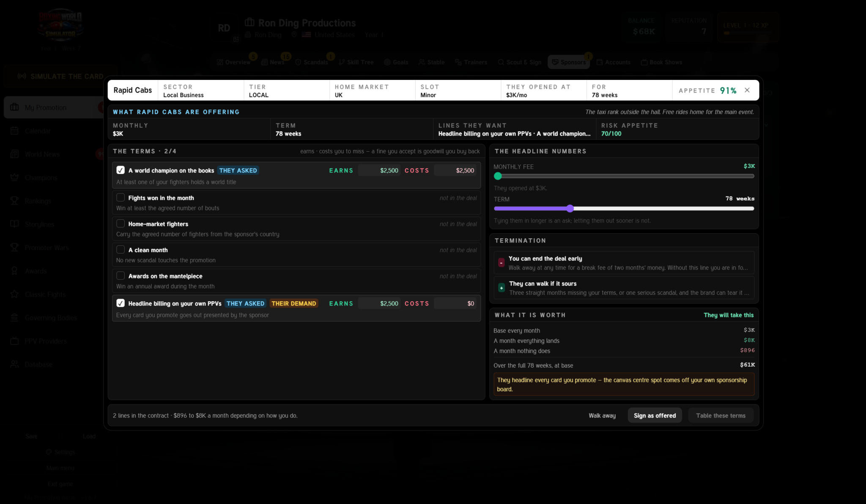
Task: Click the News tab icon
Action: tap(264, 62)
